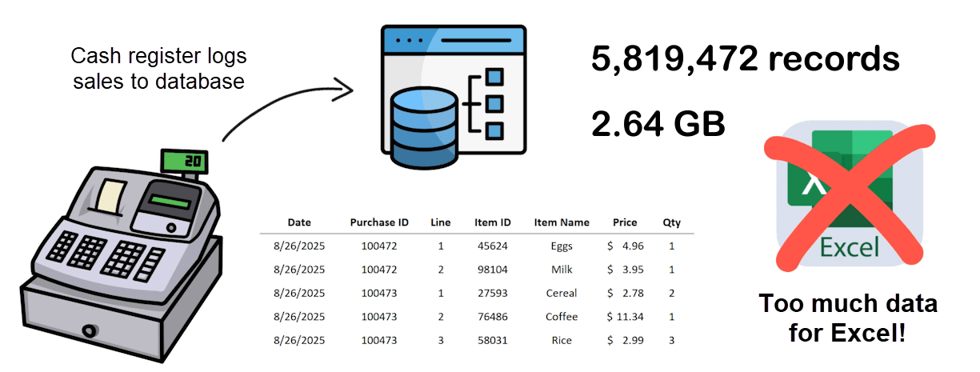Click the date cell in the Coffee row
Screen dimensions: 980x372
(x=299, y=317)
